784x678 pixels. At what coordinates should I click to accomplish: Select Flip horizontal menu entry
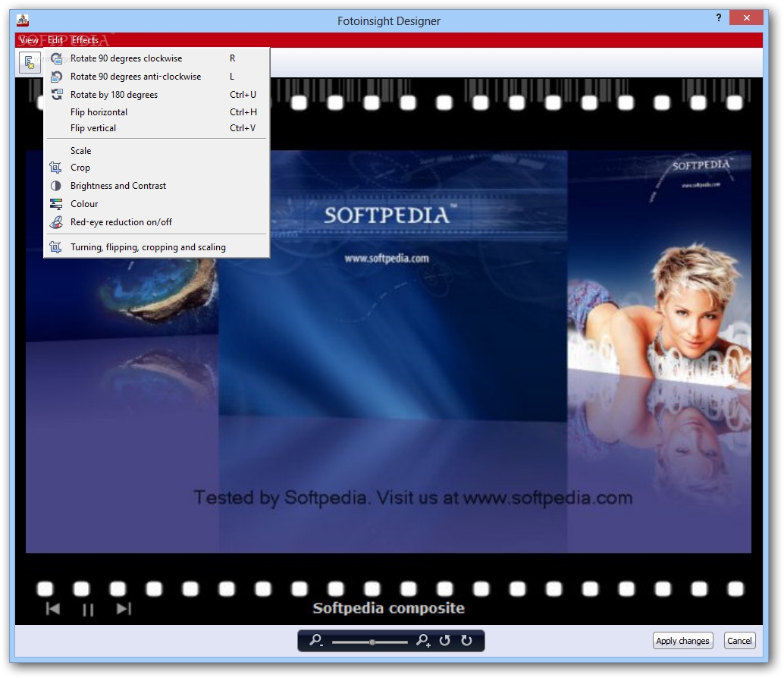(157, 112)
